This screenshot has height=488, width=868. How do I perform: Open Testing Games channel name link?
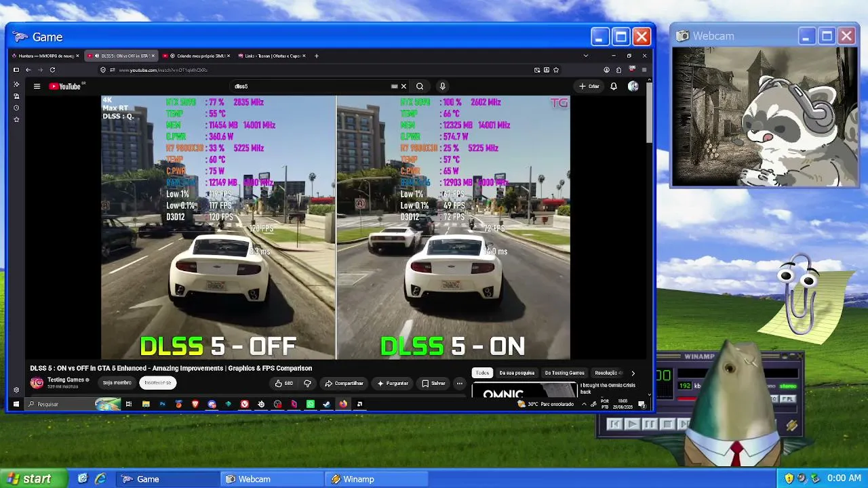pos(66,380)
